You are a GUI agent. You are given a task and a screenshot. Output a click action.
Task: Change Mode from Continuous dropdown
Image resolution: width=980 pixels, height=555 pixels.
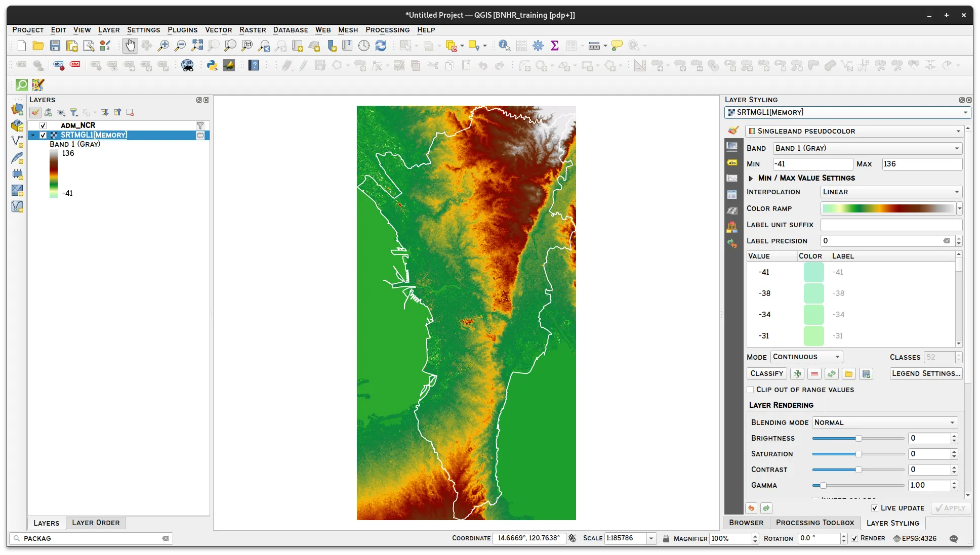pyautogui.click(x=806, y=357)
